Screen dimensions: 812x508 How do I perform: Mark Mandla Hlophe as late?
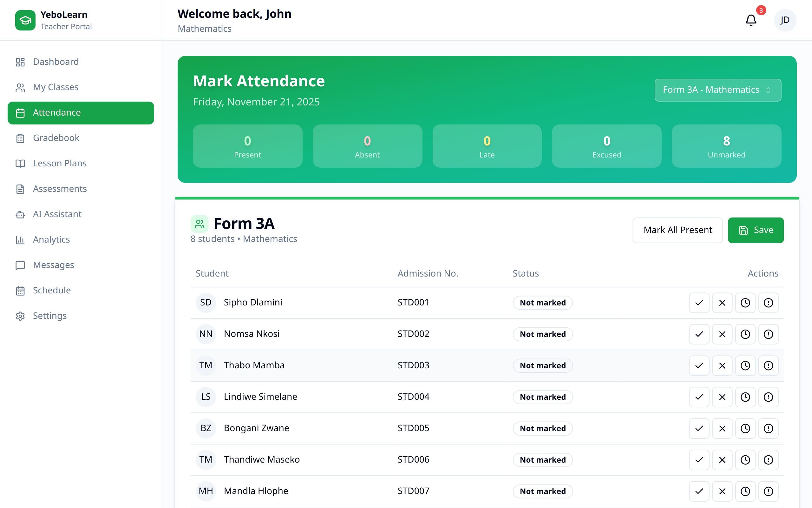(745, 491)
